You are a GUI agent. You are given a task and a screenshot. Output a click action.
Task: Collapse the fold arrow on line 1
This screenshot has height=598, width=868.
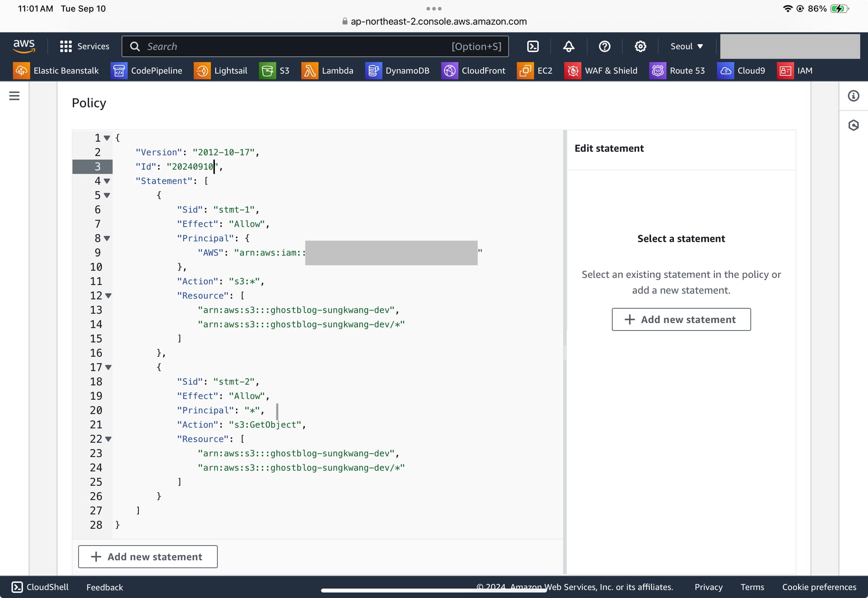click(107, 138)
